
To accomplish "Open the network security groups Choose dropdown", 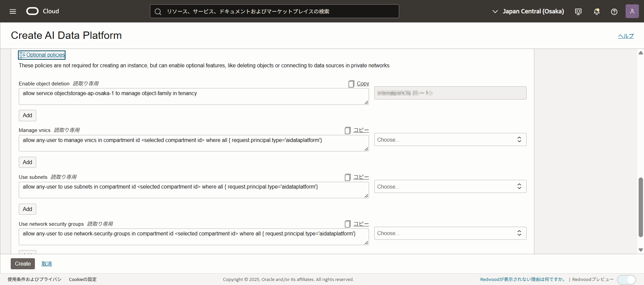I will [450, 233].
